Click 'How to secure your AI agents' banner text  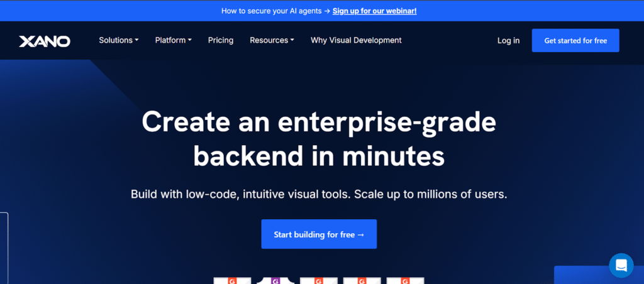pyautogui.click(x=272, y=11)
